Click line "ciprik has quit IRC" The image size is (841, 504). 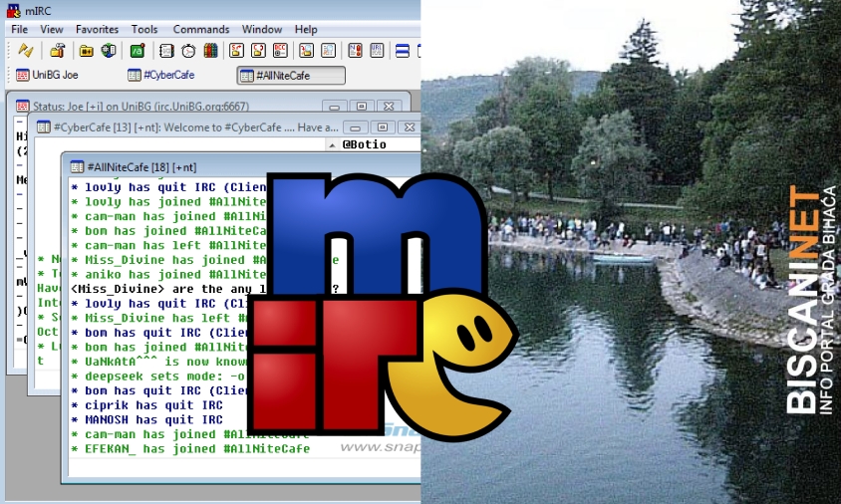pyautogui.click(x=146, y=404)
